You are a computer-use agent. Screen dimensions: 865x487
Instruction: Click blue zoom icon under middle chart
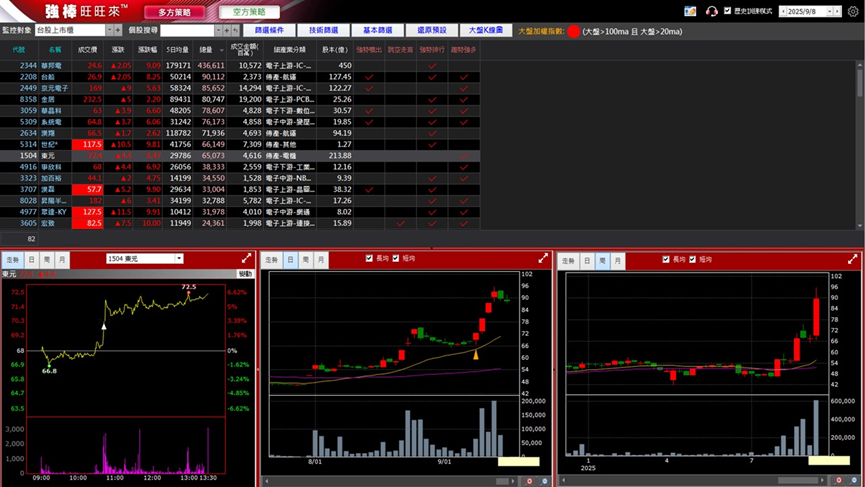point(545,481)
